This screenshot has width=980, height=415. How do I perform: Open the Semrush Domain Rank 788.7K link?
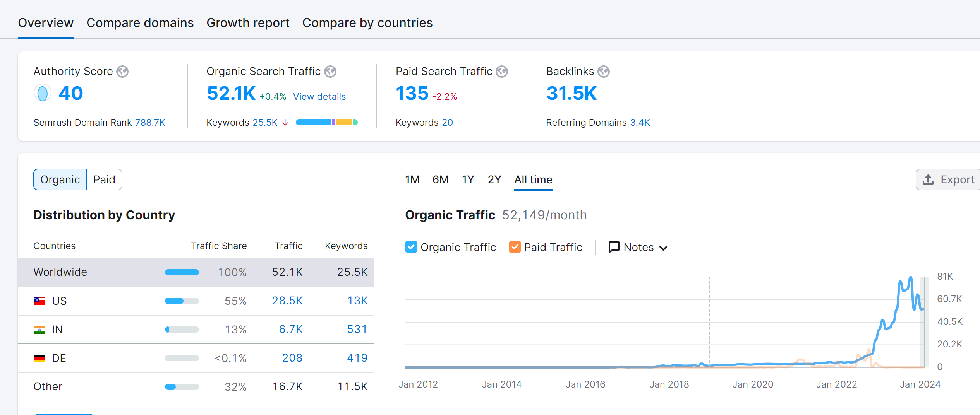[x=150, y=123]
